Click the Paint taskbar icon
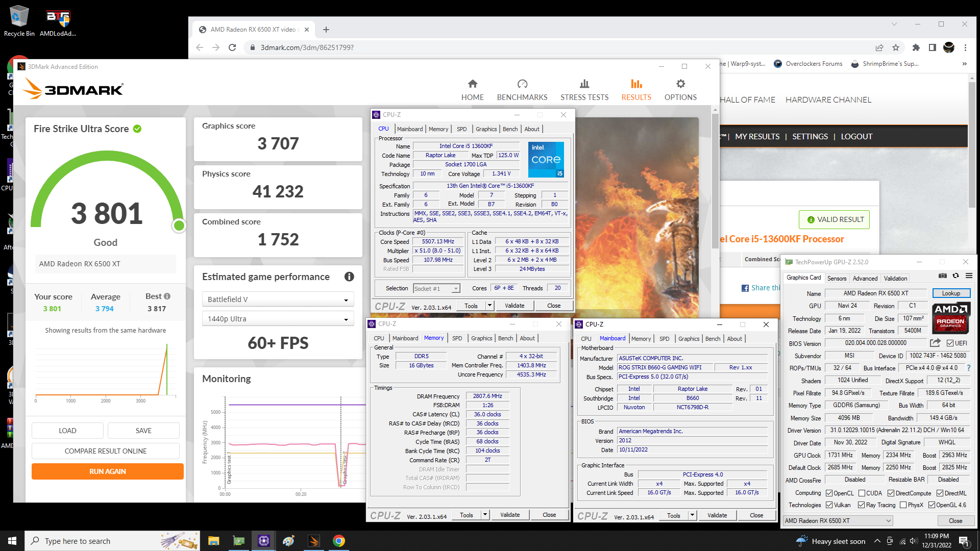 point(289,541)
